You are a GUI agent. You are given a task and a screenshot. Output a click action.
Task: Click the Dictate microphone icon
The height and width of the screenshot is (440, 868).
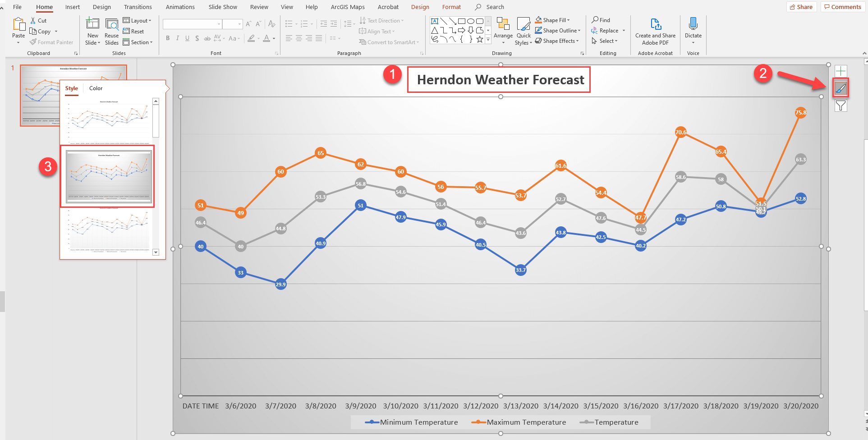(x=693, y=25)
